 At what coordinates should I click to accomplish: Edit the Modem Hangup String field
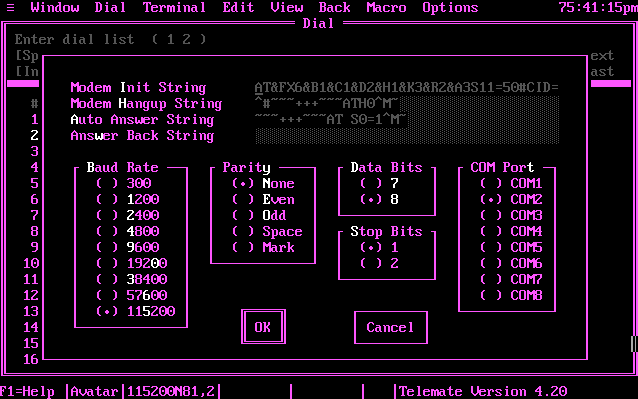[407, 104]
